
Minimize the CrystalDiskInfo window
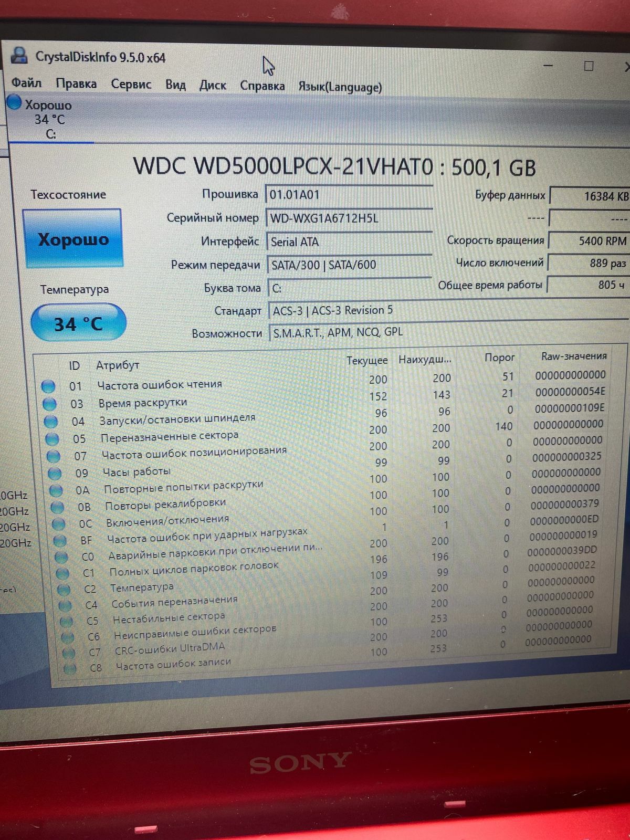(548, 66)
